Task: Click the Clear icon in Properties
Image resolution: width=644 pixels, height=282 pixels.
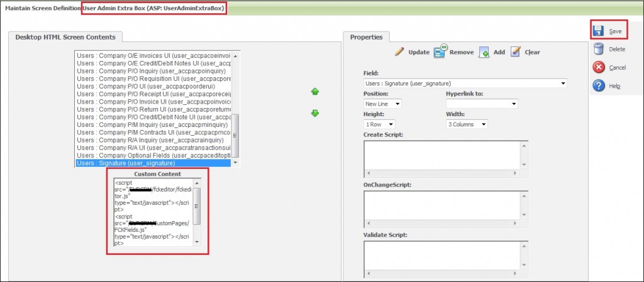Action: point(516,52)
